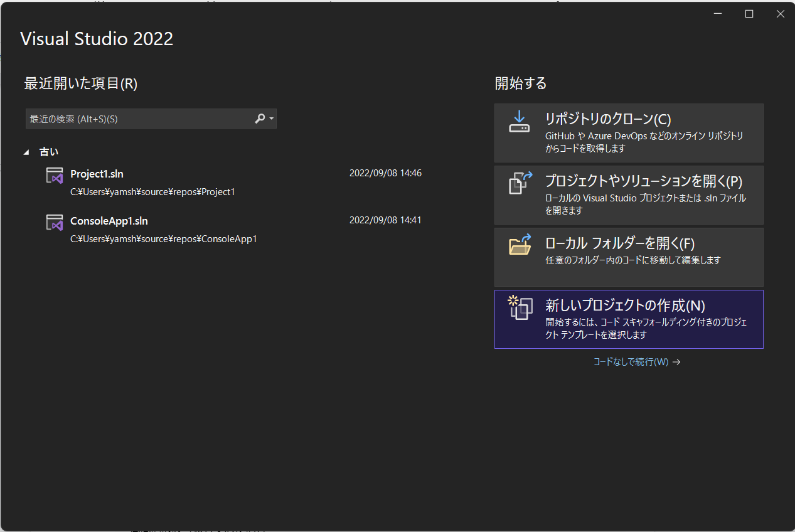Open the search options dropdown arrow

[x=271, y=119]
